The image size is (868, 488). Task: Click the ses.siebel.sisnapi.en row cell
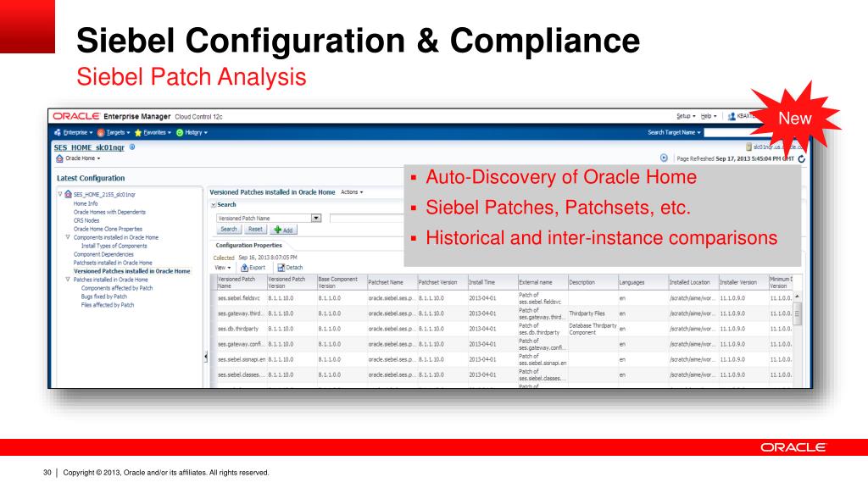click(242, 359)
